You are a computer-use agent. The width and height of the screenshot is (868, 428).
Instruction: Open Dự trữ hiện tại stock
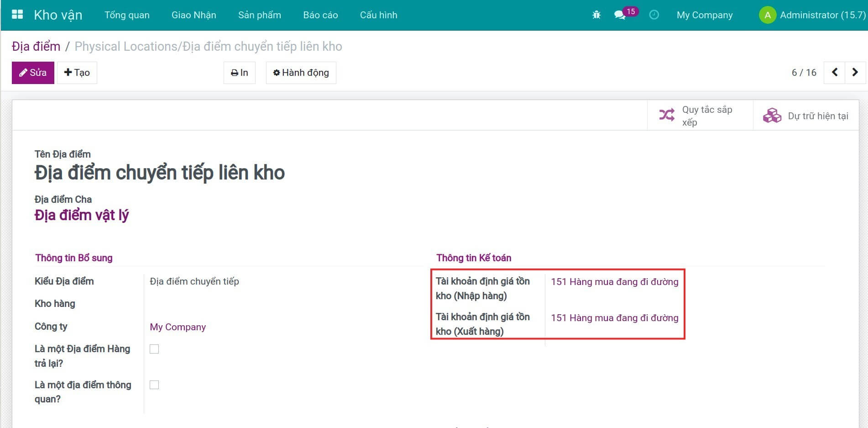tap(806, 116)
